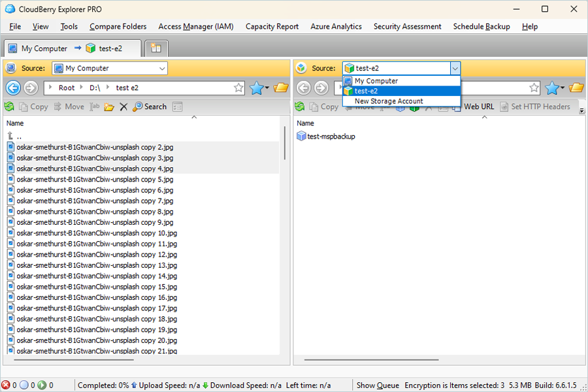Open Capacity Report menu
Screen dimensions: 588x392
(x=272, y=27)
